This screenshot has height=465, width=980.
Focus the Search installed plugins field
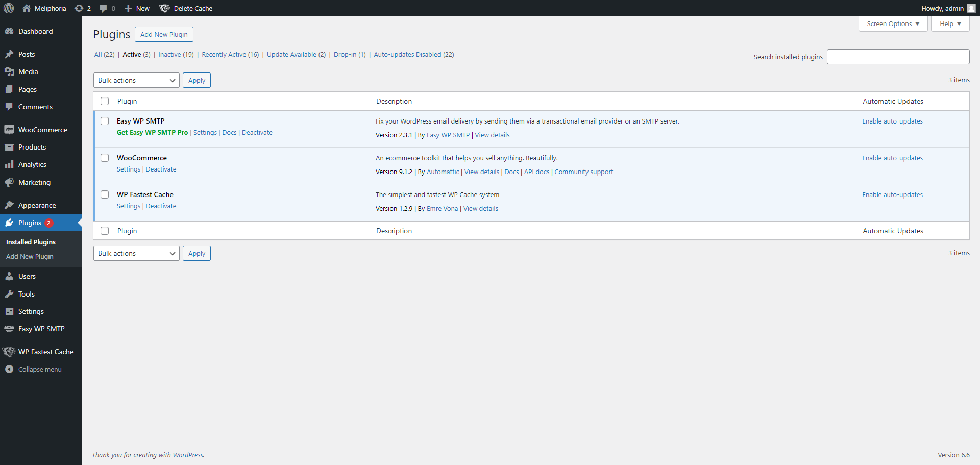(898, 57)
